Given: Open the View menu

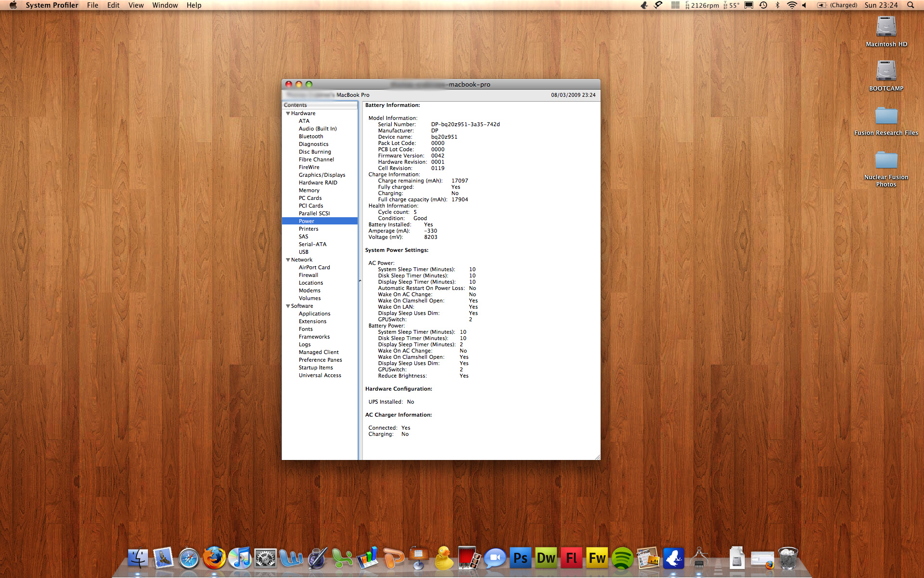Looking at the screenshot, I should (136, 5).
